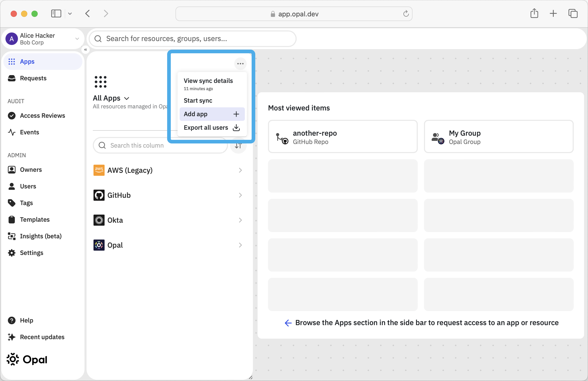Click the resize handle at column corner
Viewport: 588px width, 381px height.
click(251, 378)
